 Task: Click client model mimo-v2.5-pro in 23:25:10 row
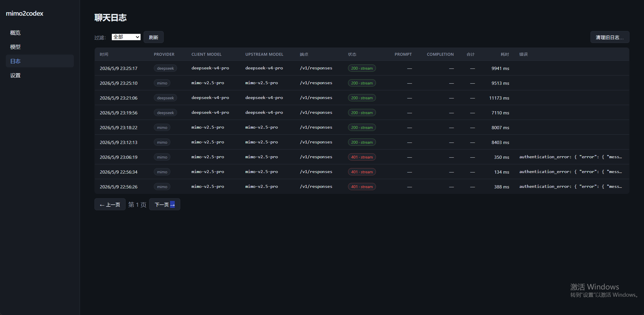pyautogui.click(x=208, y=83)
